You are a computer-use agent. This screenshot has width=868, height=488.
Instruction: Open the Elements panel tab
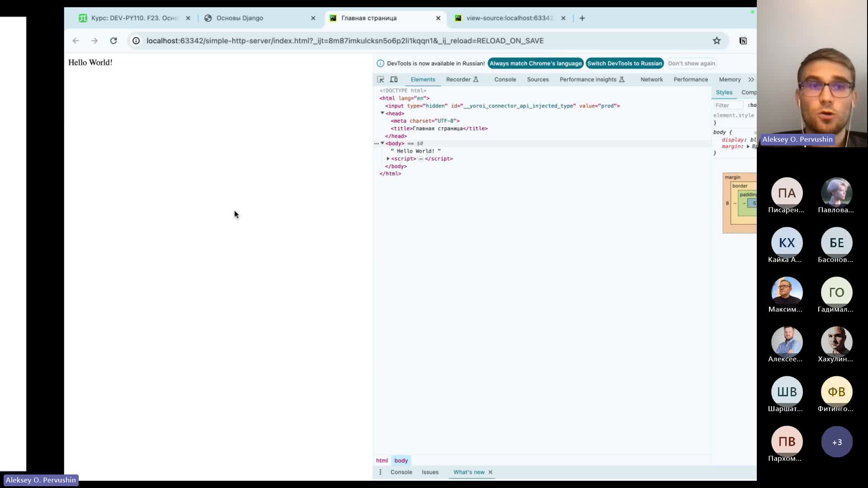[x=423, y=80]
